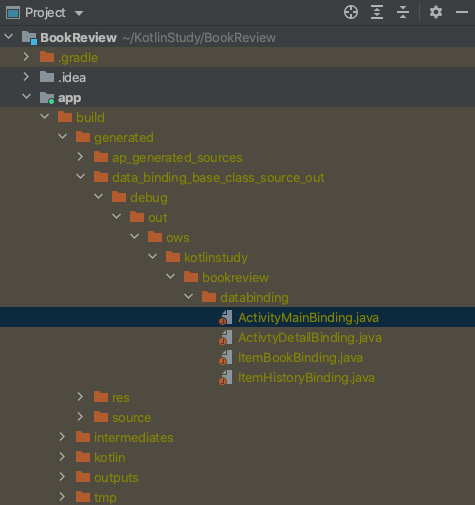Image resolution: width=475 pixels, height=505 pixels.
Task: Click the app module folder icon
Action: pyautogui.click(x=47, y=98)
